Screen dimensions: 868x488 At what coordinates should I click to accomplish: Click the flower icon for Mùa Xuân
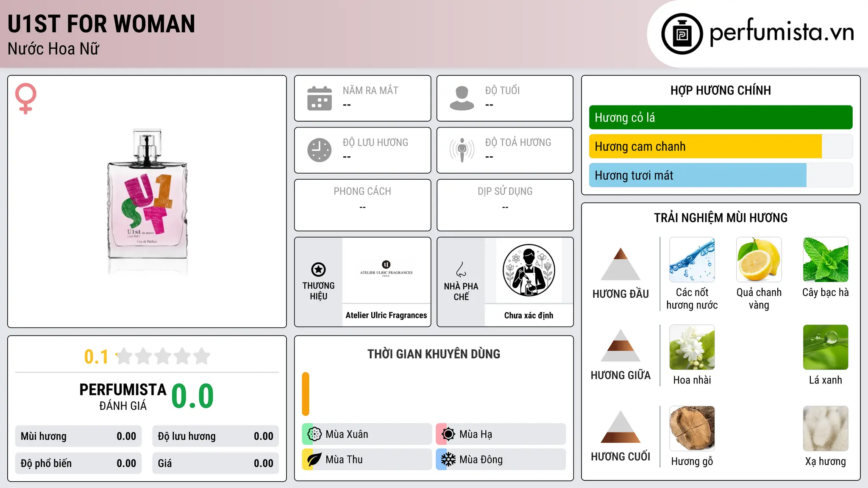(314, 434)
